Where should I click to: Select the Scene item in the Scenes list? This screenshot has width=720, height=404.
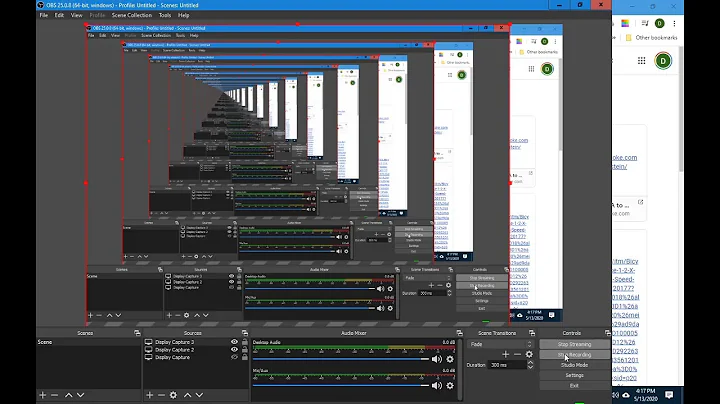(x=89, y=342)
